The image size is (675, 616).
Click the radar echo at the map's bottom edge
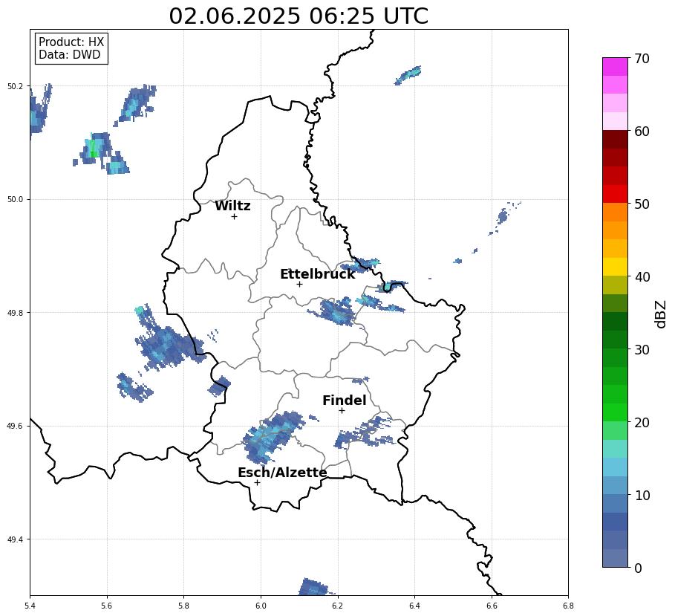316,587
